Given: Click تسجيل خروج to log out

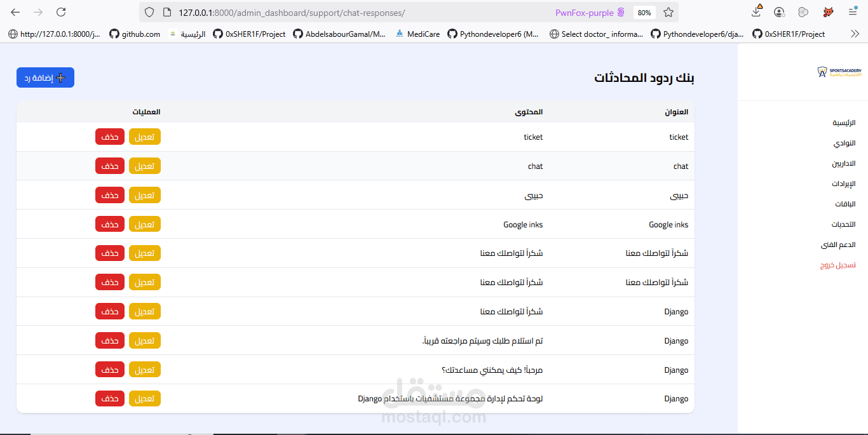Looking at the screenshot, I should pos(837,265).
